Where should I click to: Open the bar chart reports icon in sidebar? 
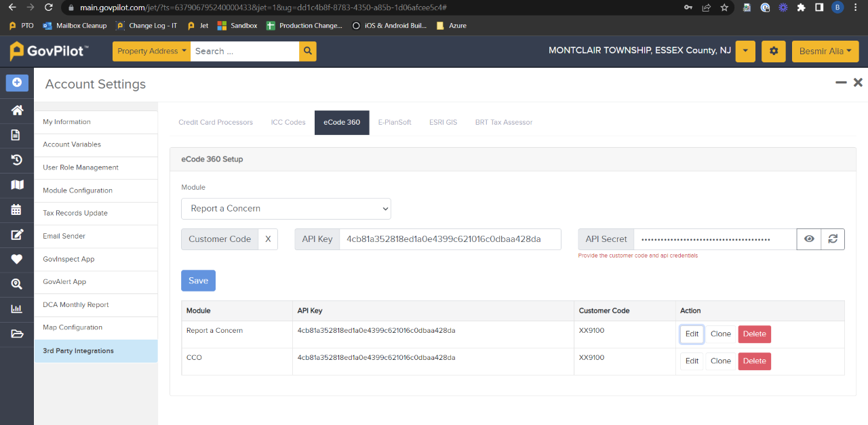pyautogui.click(x=17, y=308)
